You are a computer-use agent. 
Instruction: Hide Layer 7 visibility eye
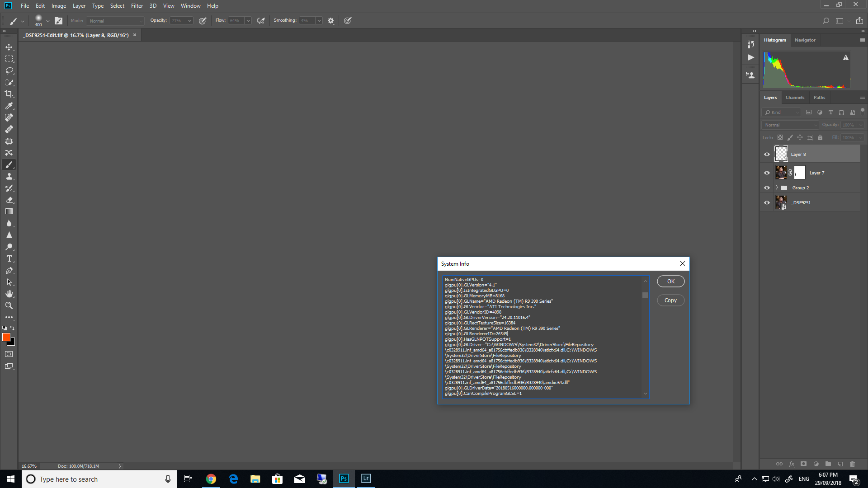pos(767,173)
